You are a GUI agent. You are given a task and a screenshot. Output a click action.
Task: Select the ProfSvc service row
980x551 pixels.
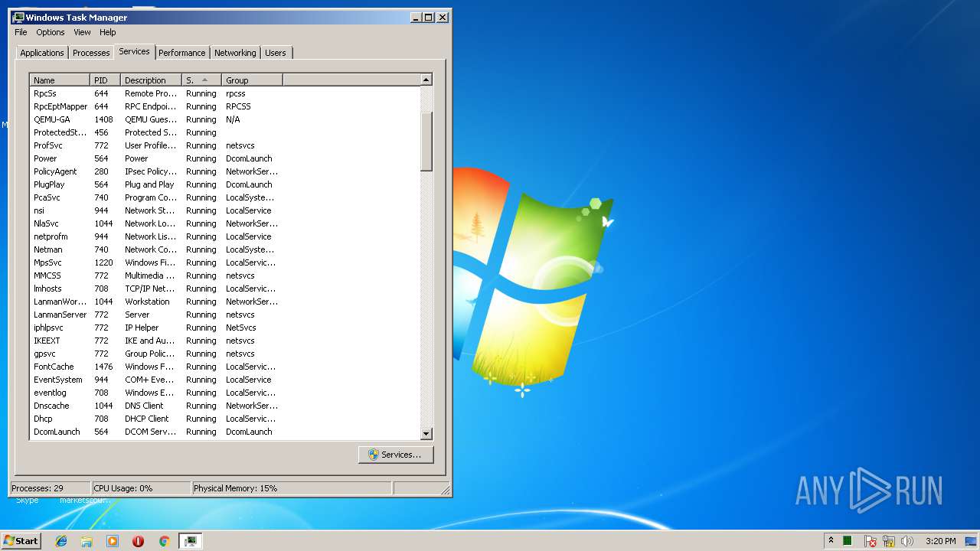pos(225,145)
